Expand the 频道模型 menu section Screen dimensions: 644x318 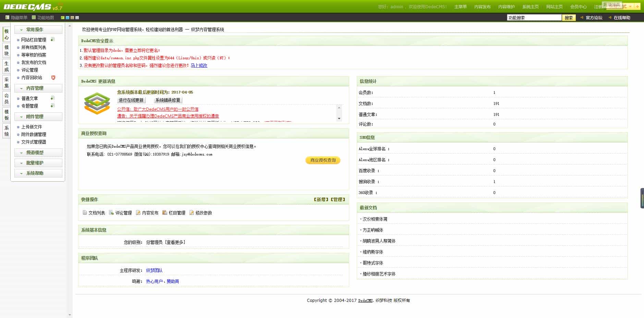[x=38, y=152]
